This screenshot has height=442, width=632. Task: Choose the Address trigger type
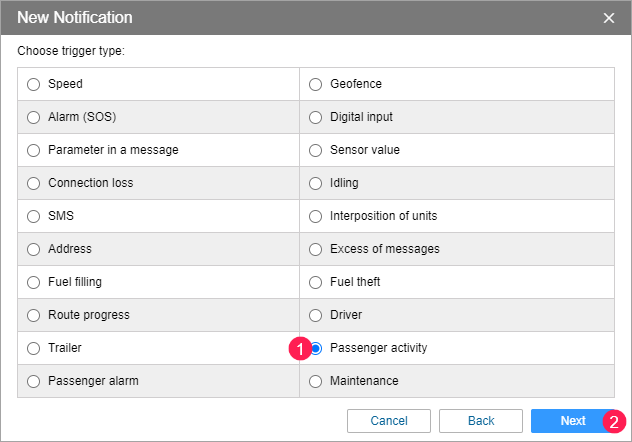pyautogui.click(x=34, y=249)
